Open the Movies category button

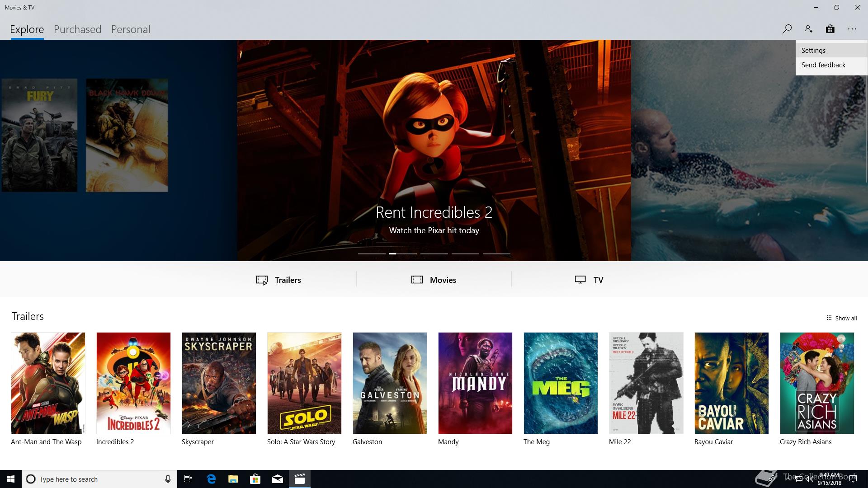pyautogui.click(x=434, y=280)
